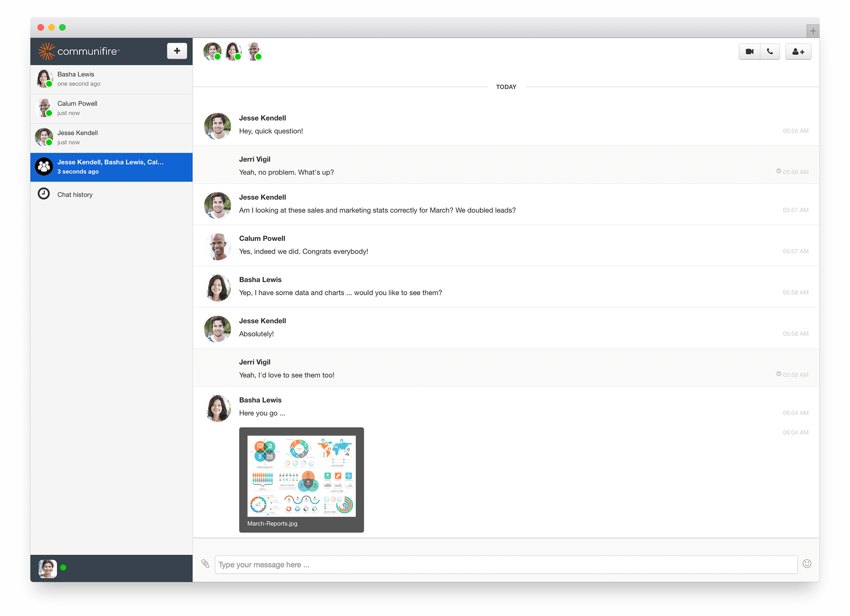Click the delivered checkmark on Jerri Vigil's message
The image size is (850, 616).
pos(779,171)
